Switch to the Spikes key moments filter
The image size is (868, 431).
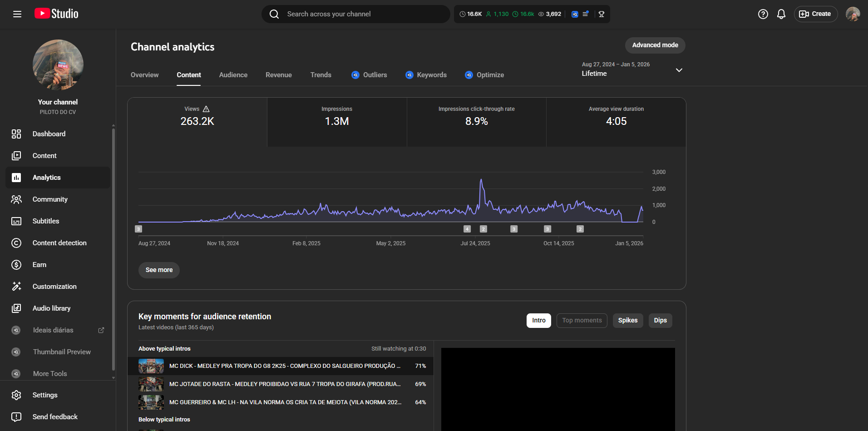[x=627, y=321]
